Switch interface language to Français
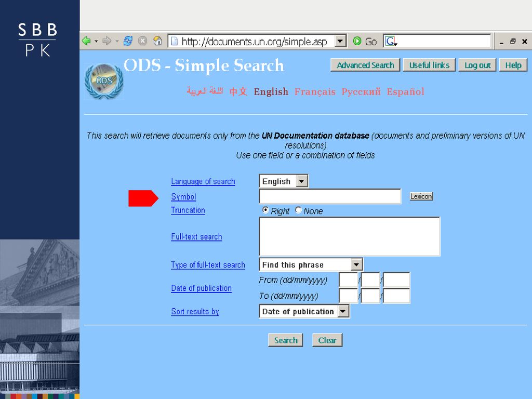The height and width of the screenshot is (399, 532). tap(315, 91)
